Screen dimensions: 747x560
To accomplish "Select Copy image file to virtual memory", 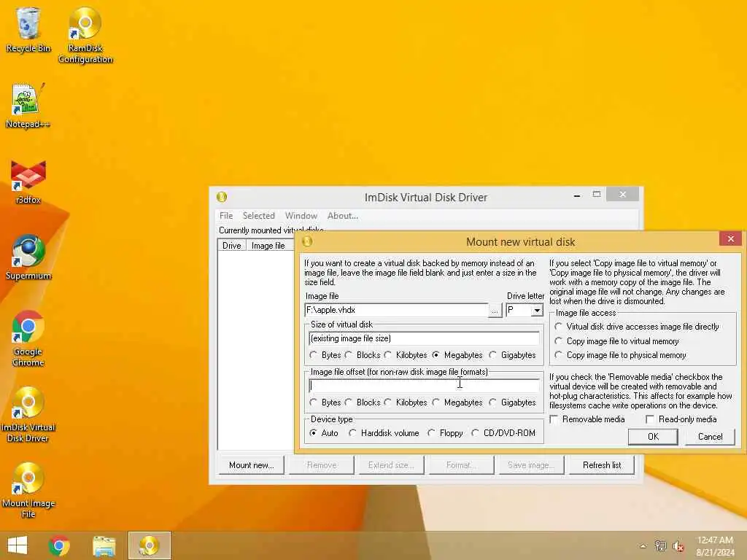I will pos(617,341).
